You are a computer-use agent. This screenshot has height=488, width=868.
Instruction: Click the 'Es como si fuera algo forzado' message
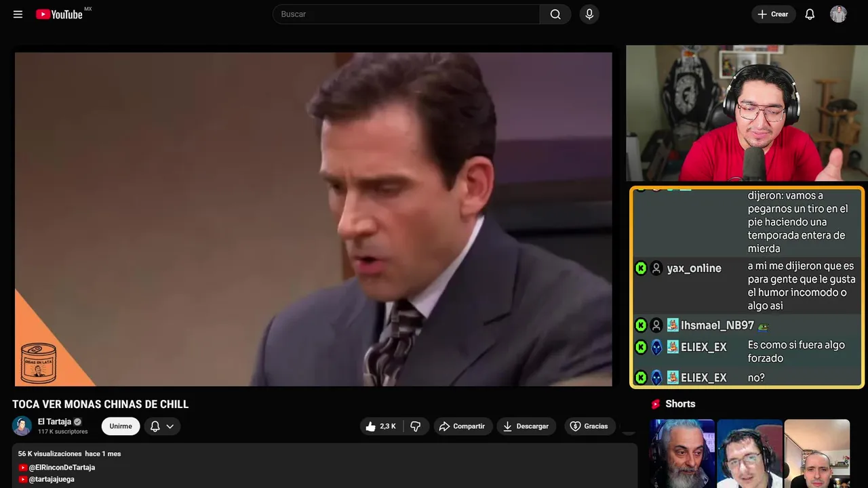796,352
